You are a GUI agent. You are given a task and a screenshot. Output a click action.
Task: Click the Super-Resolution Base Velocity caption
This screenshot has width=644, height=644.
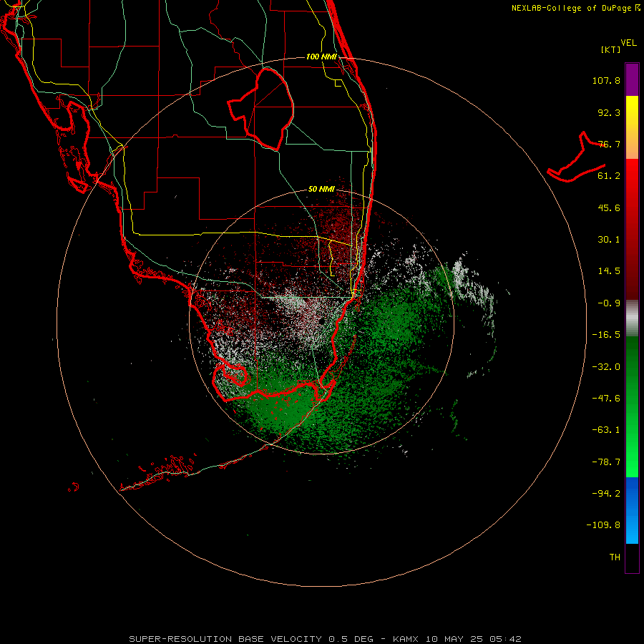325,639
